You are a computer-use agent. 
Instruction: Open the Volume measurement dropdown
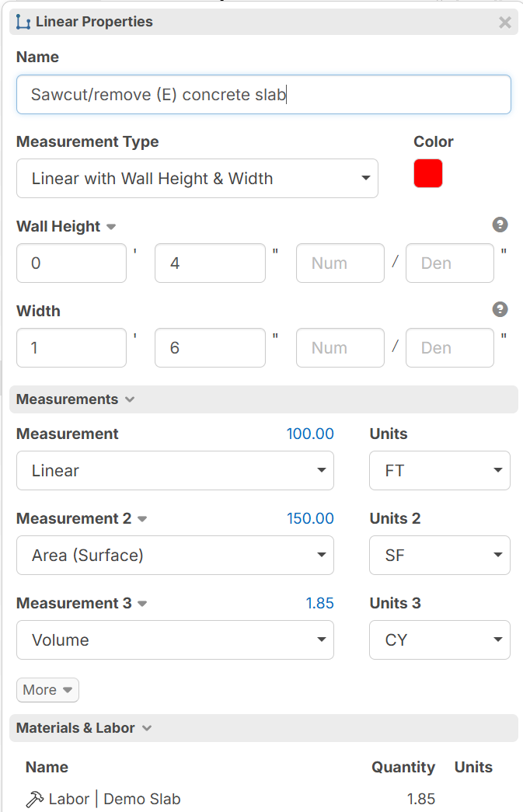[x=175, y=639]
